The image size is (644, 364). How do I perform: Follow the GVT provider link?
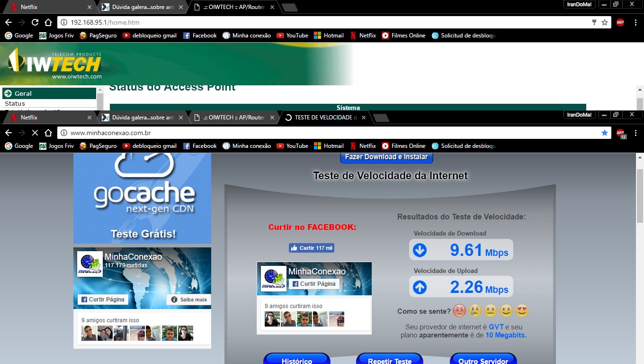[496, 327]
